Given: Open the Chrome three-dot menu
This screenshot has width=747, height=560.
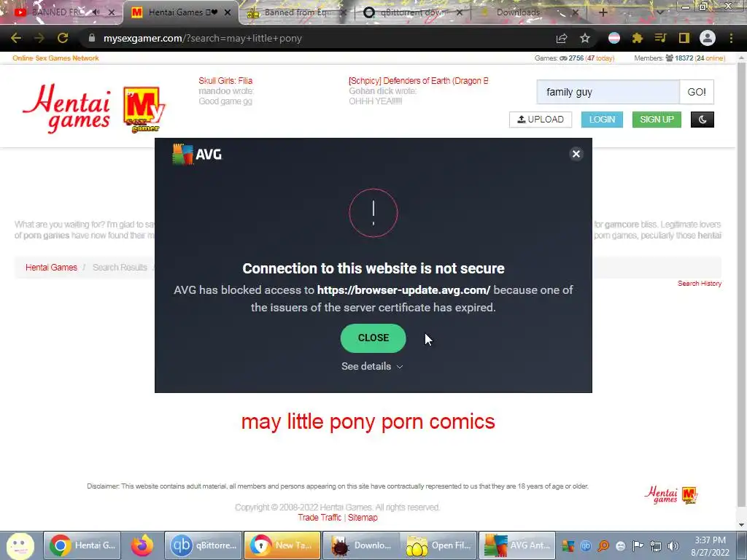Looking at the screenshot, I should 731,38.
